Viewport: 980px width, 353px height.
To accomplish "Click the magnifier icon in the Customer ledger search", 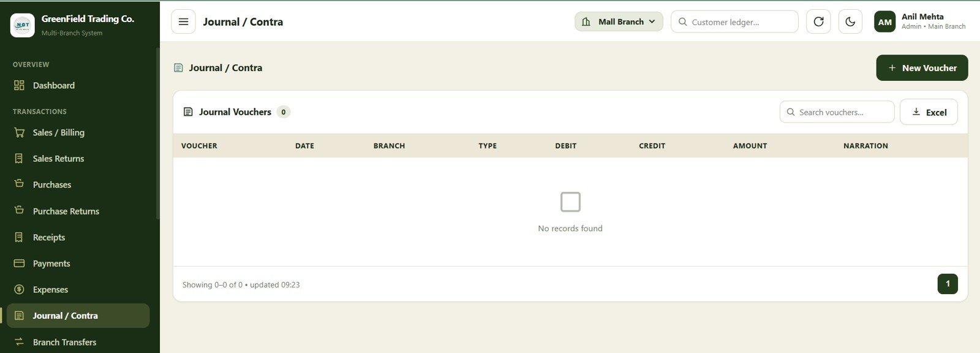I will tap(682, 21).
